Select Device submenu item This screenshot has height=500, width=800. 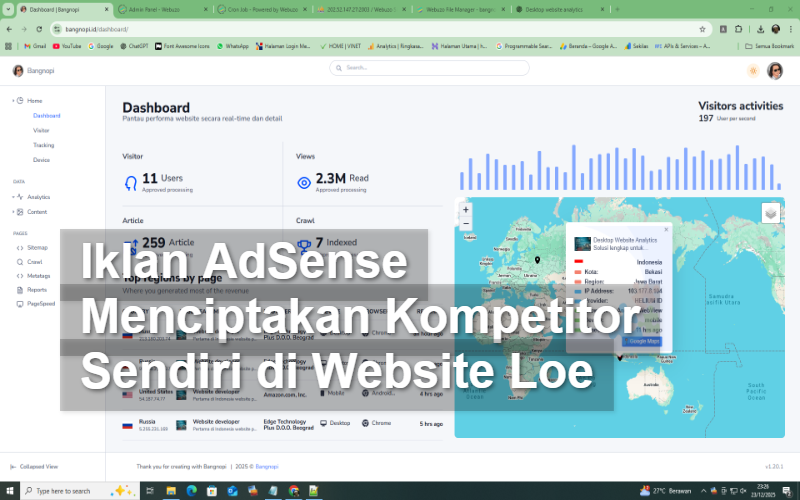coord(41,160)
